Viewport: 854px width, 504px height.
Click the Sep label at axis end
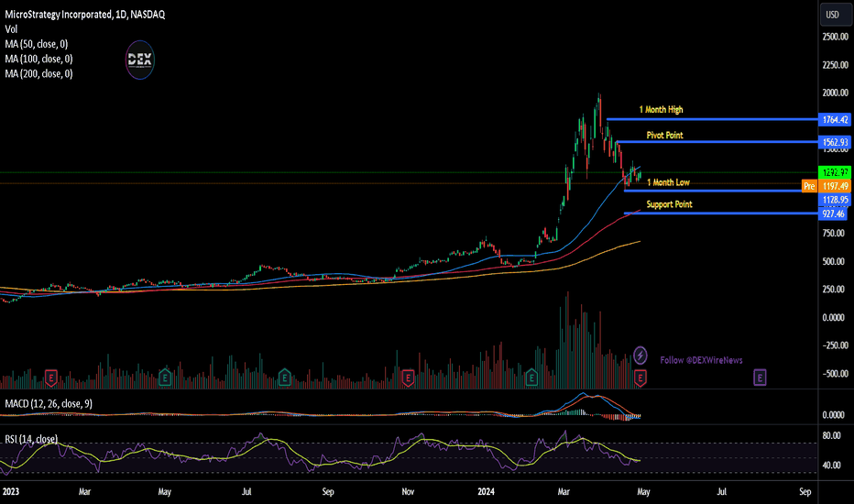[x=805, y=491]
